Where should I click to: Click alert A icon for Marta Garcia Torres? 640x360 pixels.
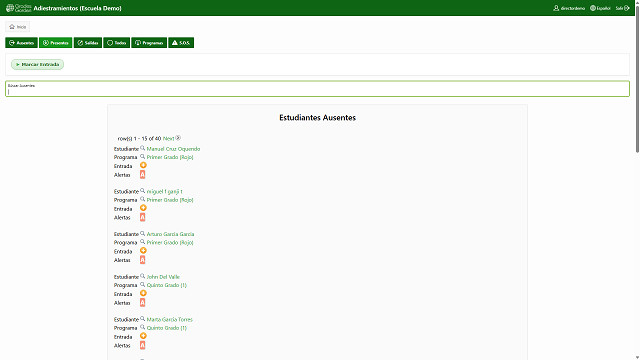pyautogui.click(x=142, y=345)
